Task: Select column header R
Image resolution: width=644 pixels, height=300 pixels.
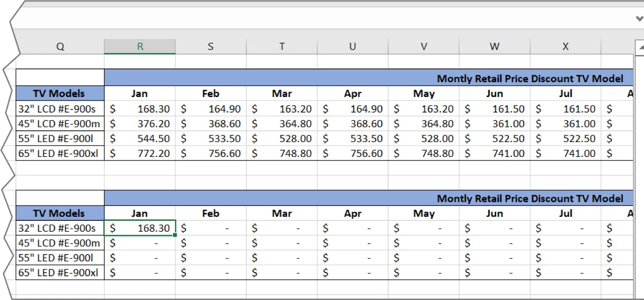Action: tap(139, 46)
